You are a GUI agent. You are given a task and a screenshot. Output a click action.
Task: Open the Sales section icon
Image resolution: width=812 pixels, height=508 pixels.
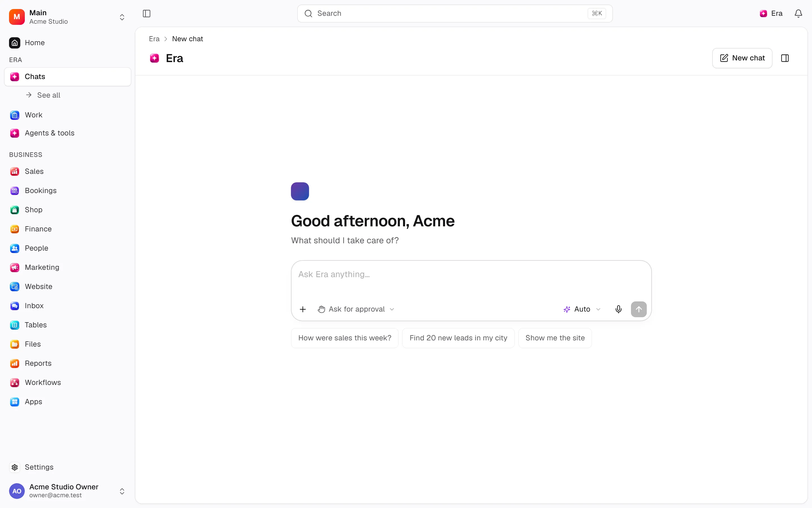coord(14,171)
